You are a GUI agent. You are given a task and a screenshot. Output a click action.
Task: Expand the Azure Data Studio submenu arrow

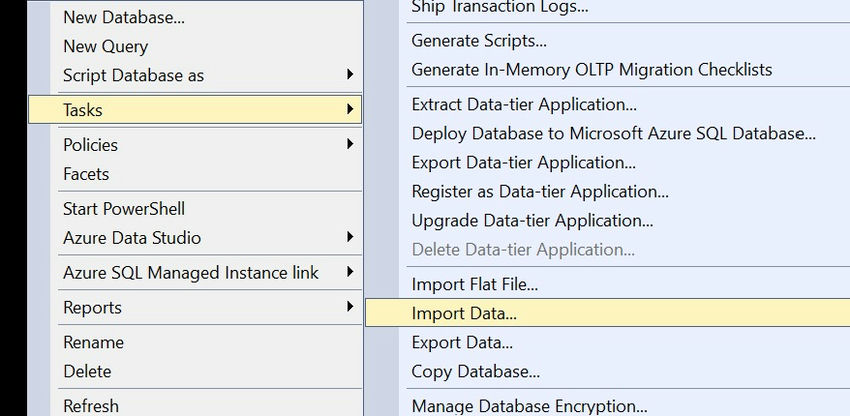tap(350, 238)
